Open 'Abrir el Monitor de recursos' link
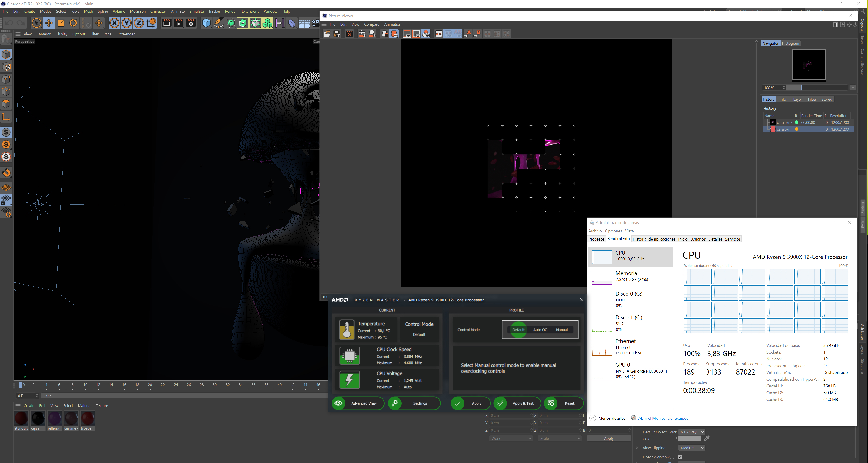Image resolution: width=868 pixels, height=463 pixels. tap(663, 418)
